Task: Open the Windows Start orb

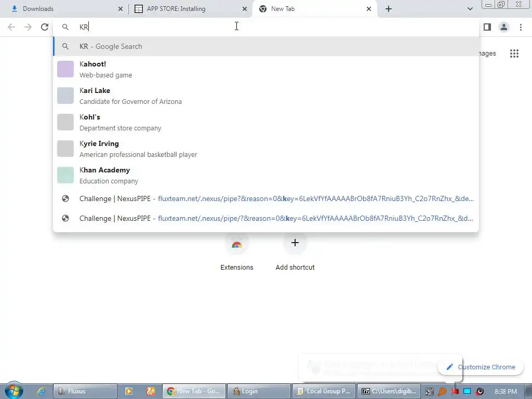Action: click(14, 391)
